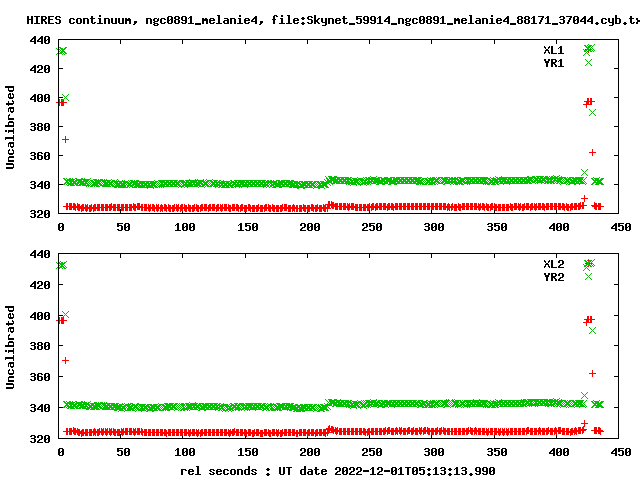Click the 360 y-tick label on upper plot
The height and width of the screenshot is (480, 640).
point(40,156)
